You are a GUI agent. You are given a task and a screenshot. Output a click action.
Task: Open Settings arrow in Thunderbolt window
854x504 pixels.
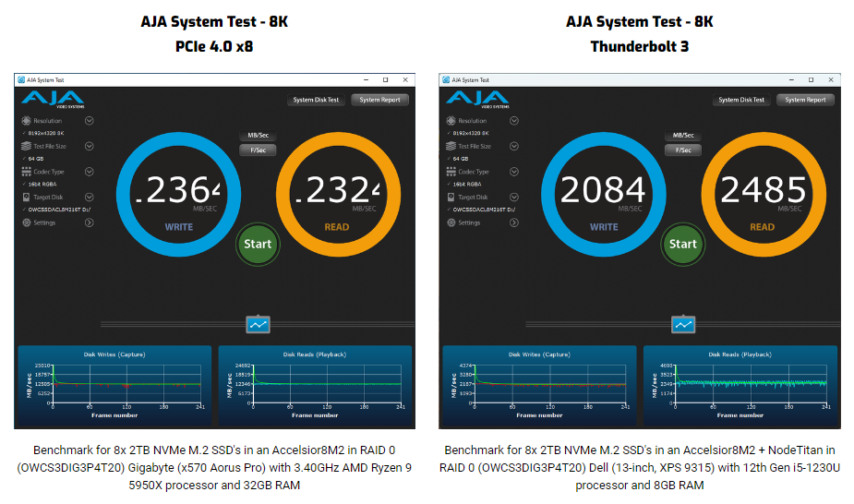[x=514, y=222]
